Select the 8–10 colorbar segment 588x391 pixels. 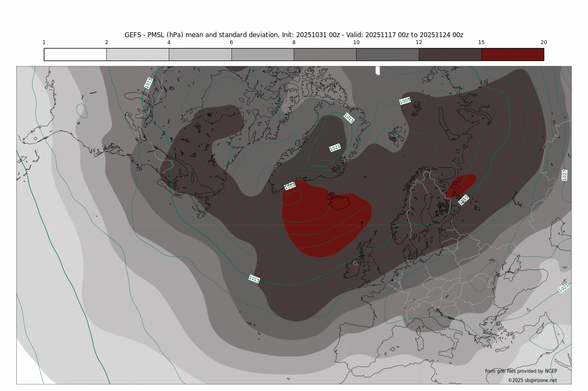325,54
